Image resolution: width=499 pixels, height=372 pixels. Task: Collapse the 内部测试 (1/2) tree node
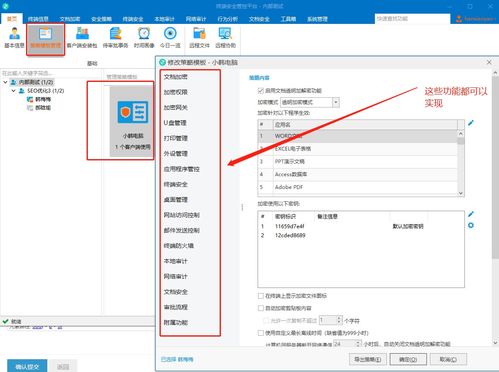click(x=5, y=82)
